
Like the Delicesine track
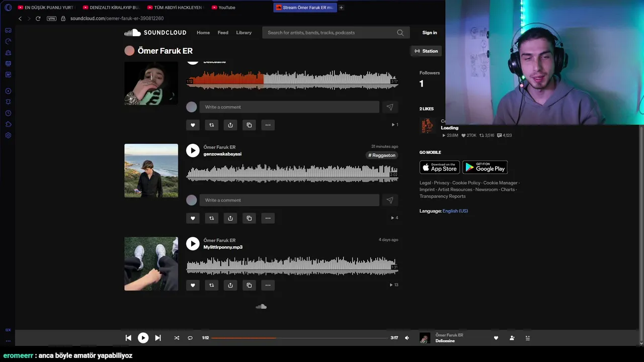pos(193,125)
